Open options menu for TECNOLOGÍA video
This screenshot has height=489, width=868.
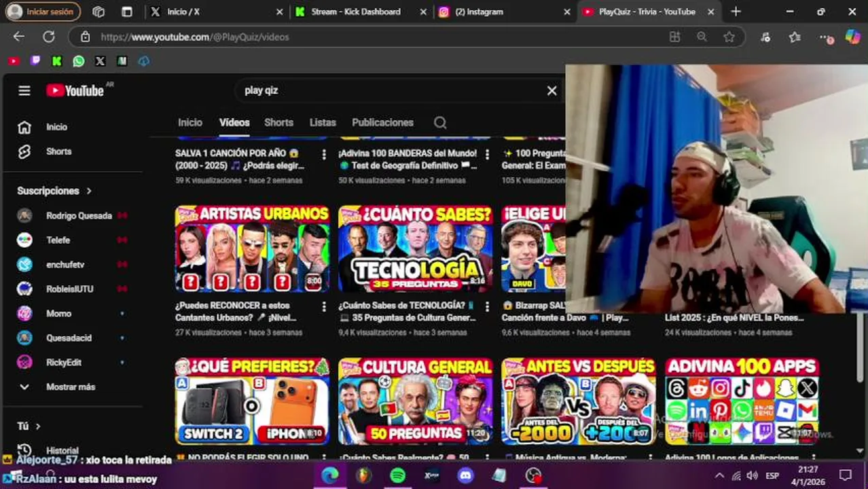[x=486, y=306]
